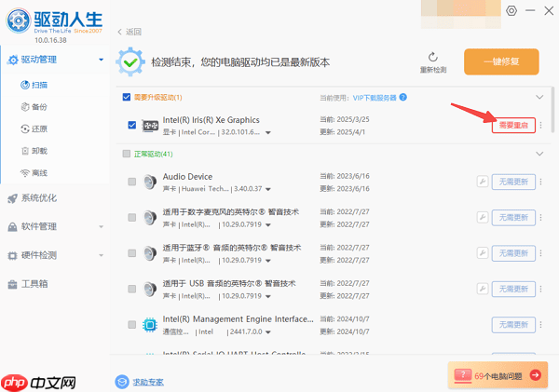Open 系统优化 section
Image resolution: width=559 pixels, height=392 pixels.
tap(32, 198)
